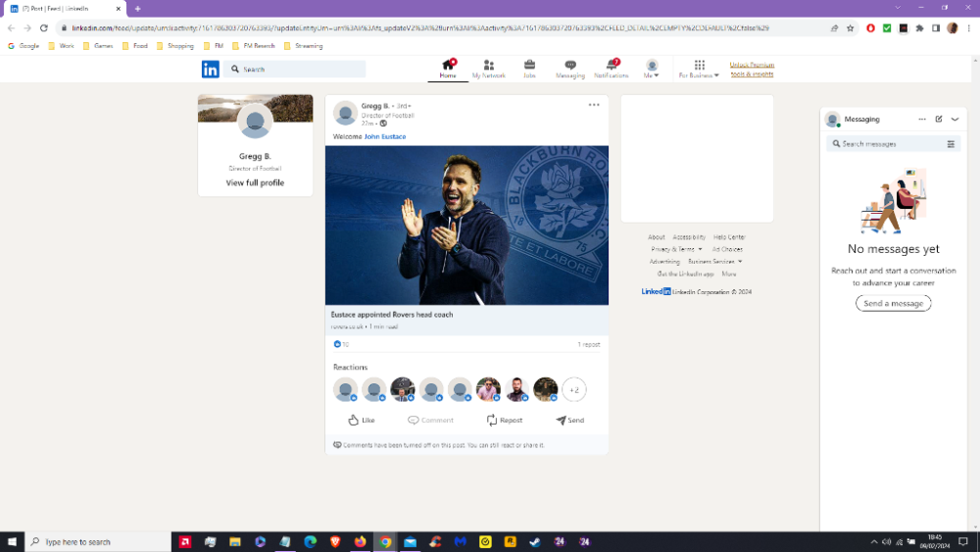Open the For Business dropdown menu
This screenshot has width=980, height=552.
[x=699, y=69]
